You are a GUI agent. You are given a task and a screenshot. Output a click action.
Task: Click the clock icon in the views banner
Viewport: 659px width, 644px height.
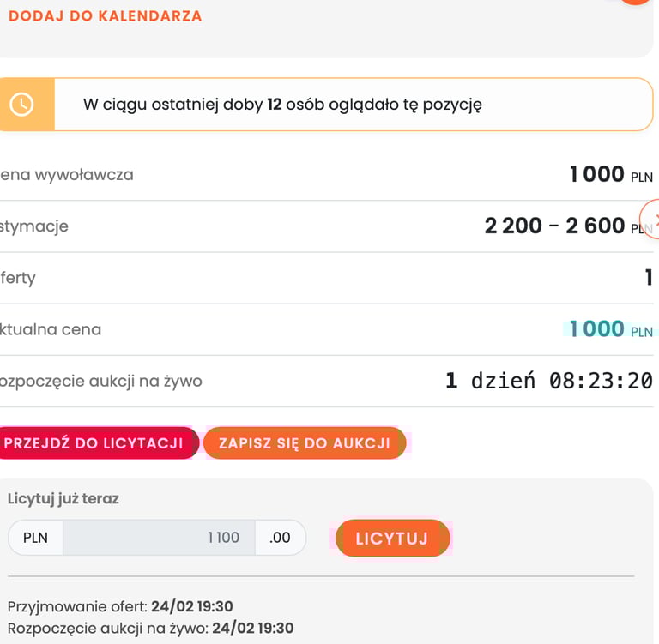(x=21, y=105)
